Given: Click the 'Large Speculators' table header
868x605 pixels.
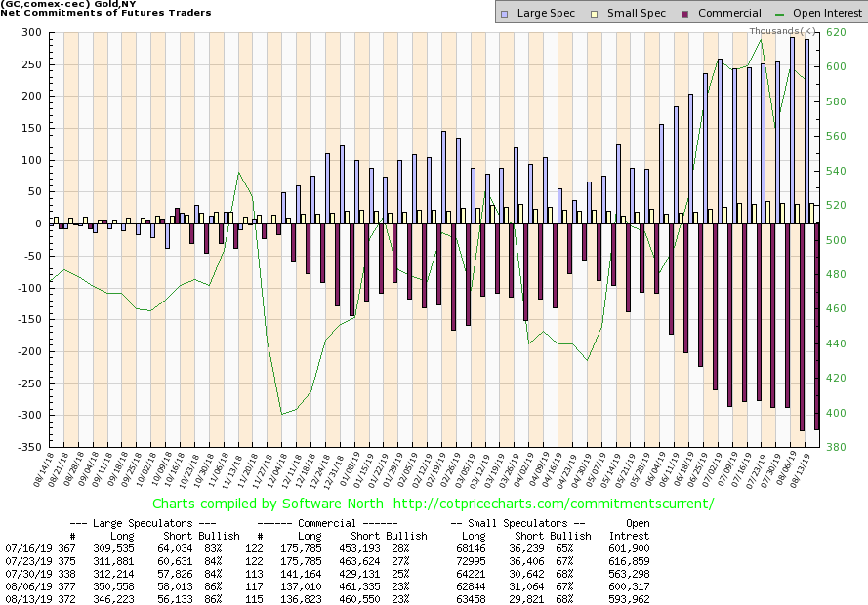Looking at the screenshot, I should point(157,522).
